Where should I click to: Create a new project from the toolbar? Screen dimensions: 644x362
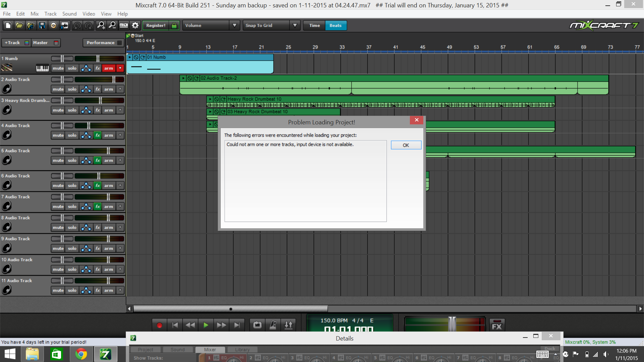coord(8,25)
